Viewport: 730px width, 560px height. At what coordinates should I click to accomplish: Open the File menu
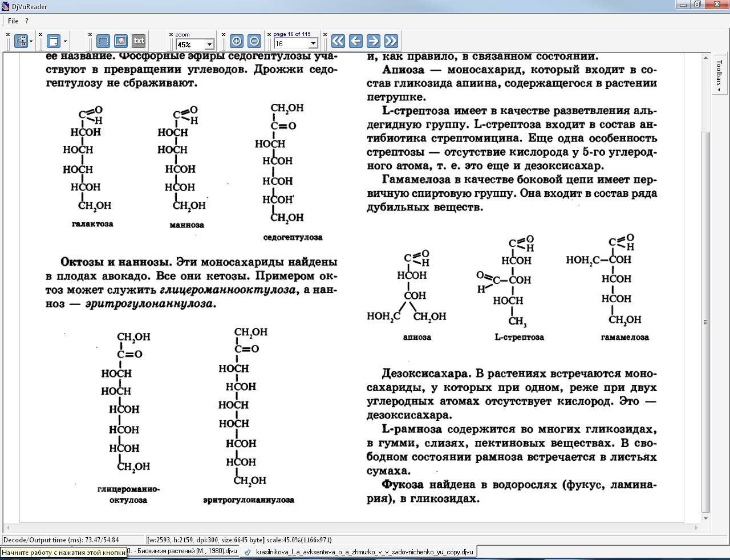coord(13,21)
